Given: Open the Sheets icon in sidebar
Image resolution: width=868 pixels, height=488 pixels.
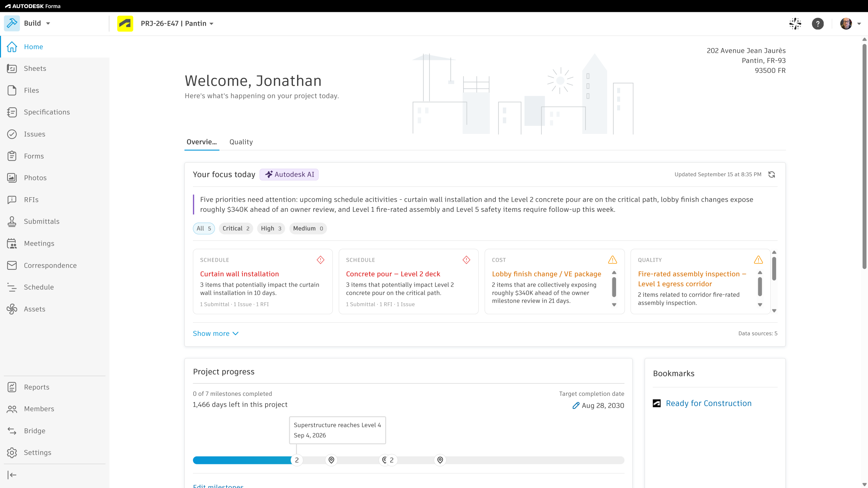Looking at the screenshot, I should pyautogui.click(x=12, y=68).
